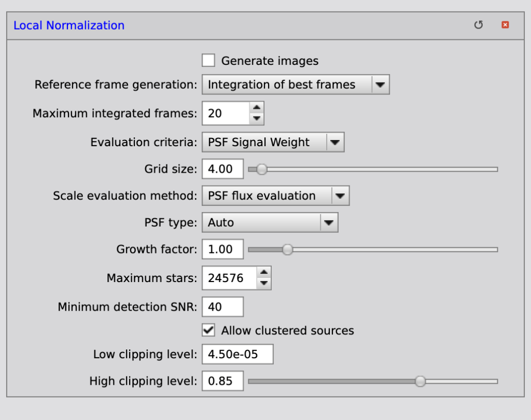Increase Maximum integrated frames with up arrow
Image resolution: width=531 pixels, height=420 pixels.
(x=256, y=108)
